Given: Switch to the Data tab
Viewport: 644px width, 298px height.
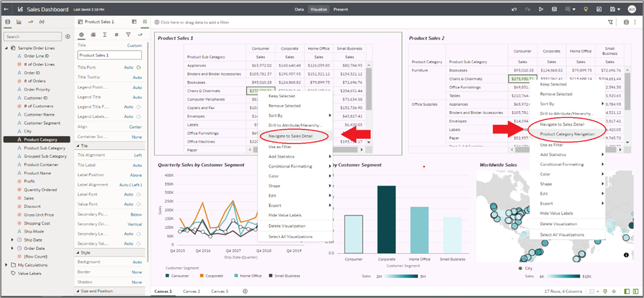Looking at the screenshot, I should [299, 9].
